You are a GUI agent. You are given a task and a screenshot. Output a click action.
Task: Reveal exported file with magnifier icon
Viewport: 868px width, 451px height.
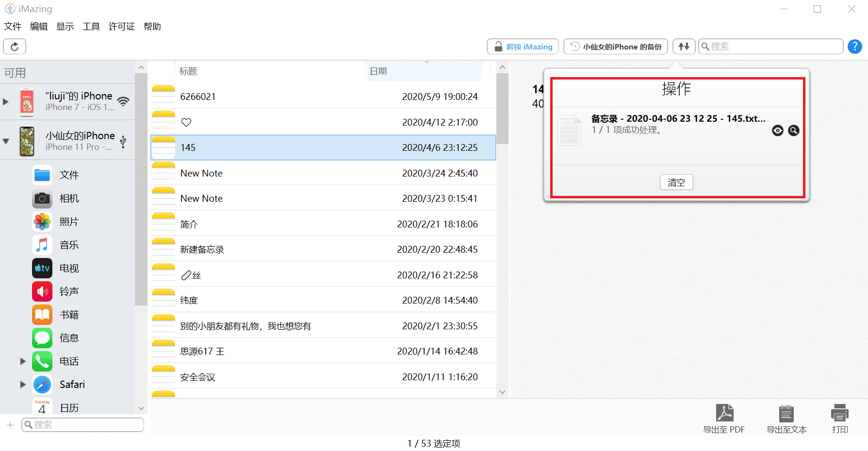(x=793, y=130)
